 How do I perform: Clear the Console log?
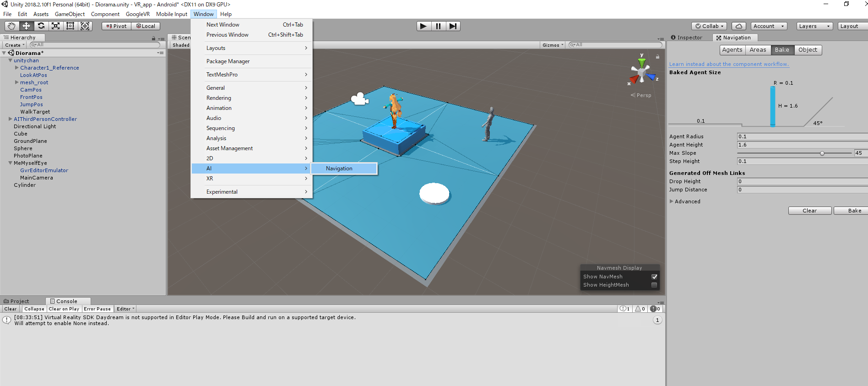pyautogui.click(x=10, y=309)
